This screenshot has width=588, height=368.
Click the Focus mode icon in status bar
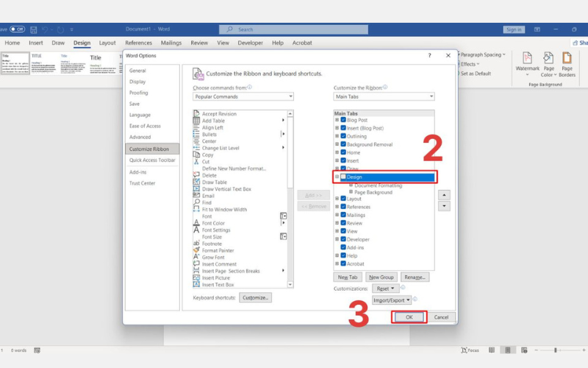tap(465, 350)
